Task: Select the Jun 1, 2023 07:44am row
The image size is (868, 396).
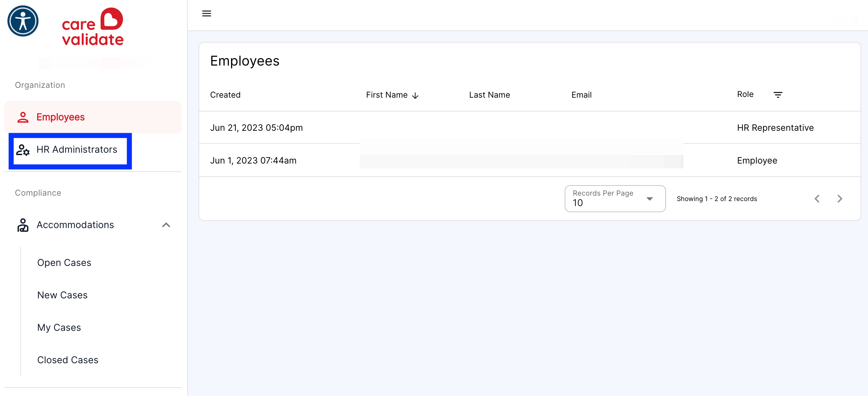Action: point(530,160)
